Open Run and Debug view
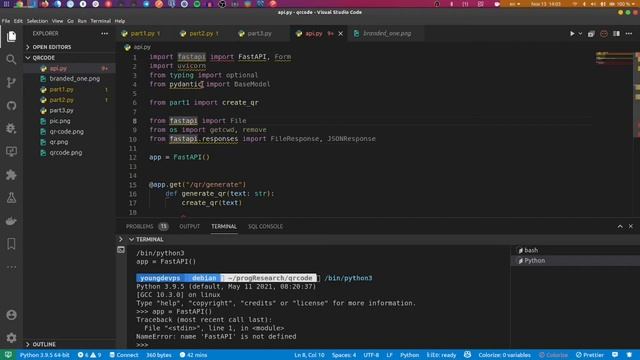This screenshot has width=640, height=360. point(11,129)
